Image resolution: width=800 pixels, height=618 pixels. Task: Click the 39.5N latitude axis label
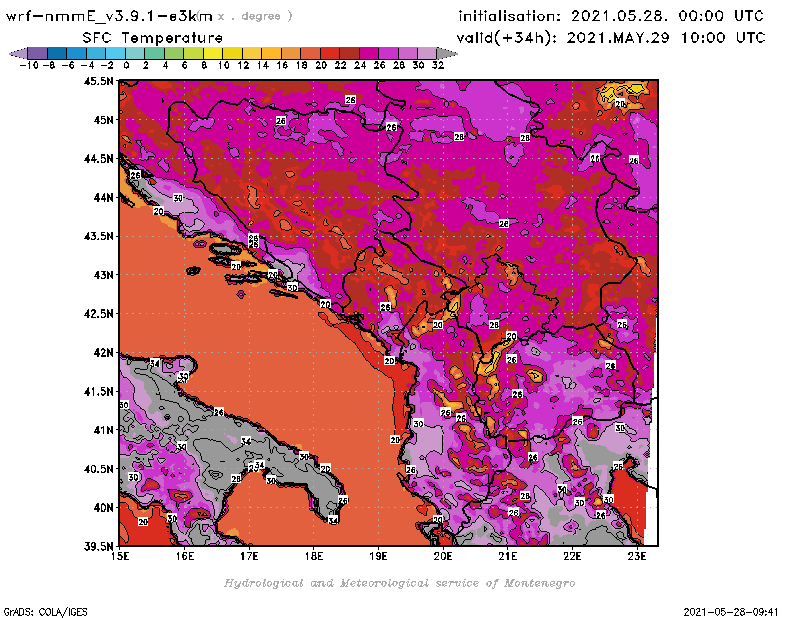(x=98, y=546)
